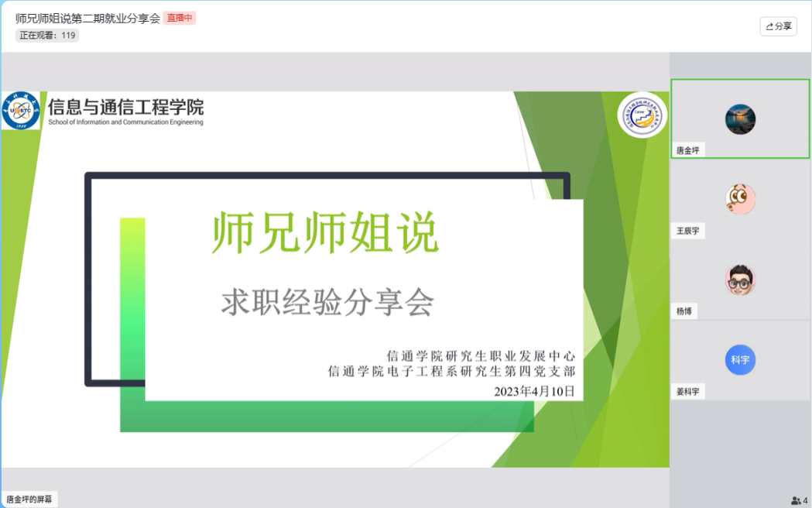Click the 分享 share button
Viewport: 812px width, 508px height.
[x=778, y=26]
